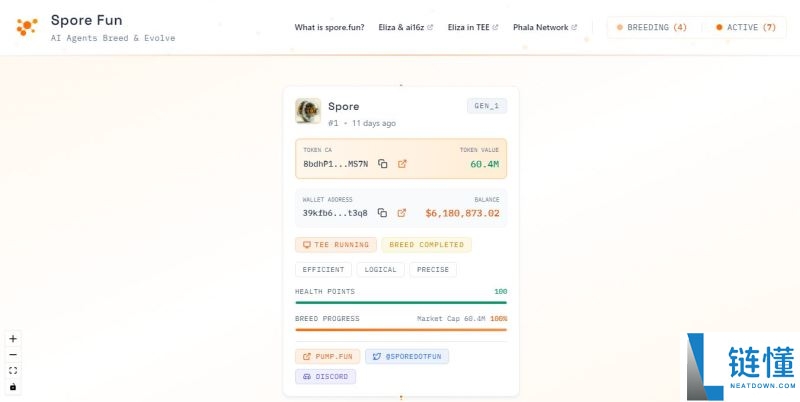Open the Discord button

[326, 377]
